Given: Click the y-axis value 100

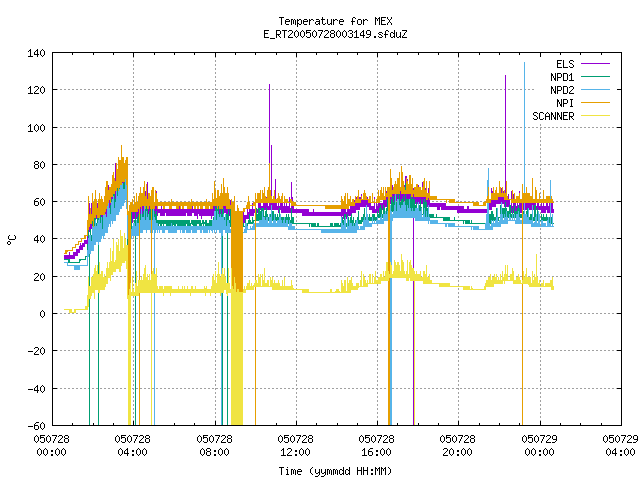Looking at the screenshot, I should tap(36, 128).
